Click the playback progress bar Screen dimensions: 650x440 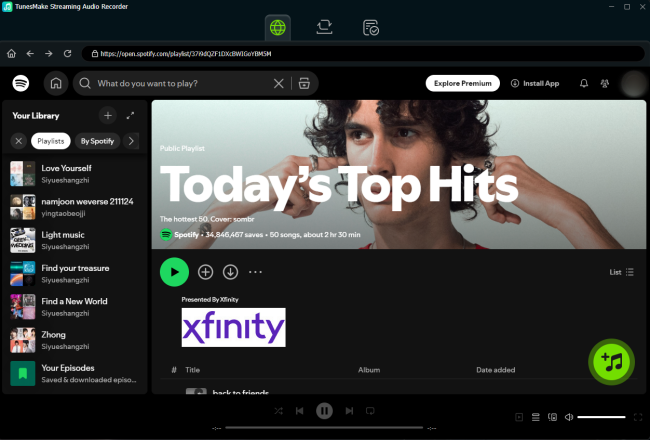[x=324, y=428]
